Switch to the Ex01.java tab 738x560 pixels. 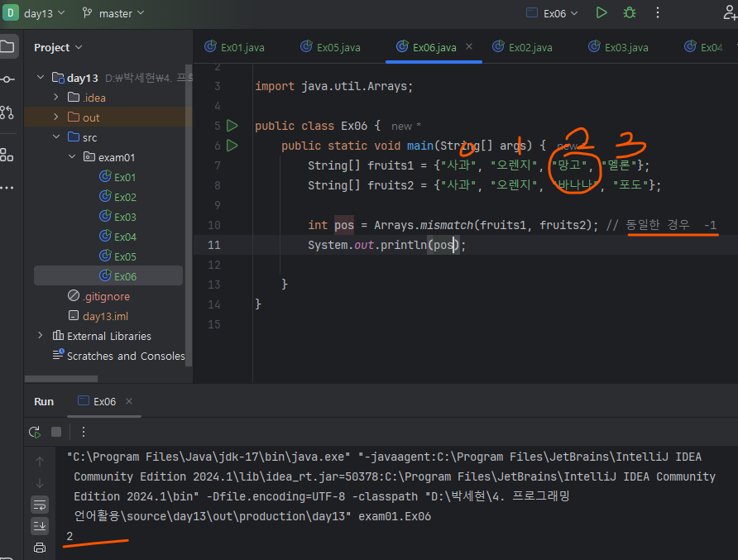point(235,47)
